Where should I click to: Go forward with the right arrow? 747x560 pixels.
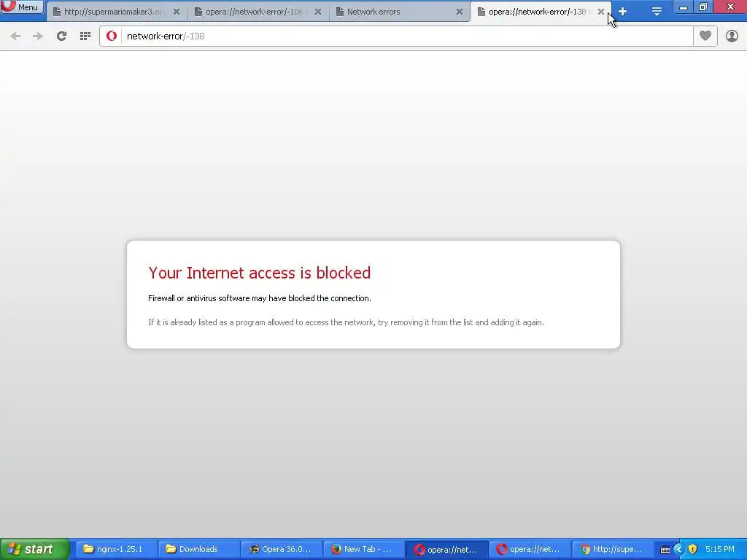[x=38, y=36]
